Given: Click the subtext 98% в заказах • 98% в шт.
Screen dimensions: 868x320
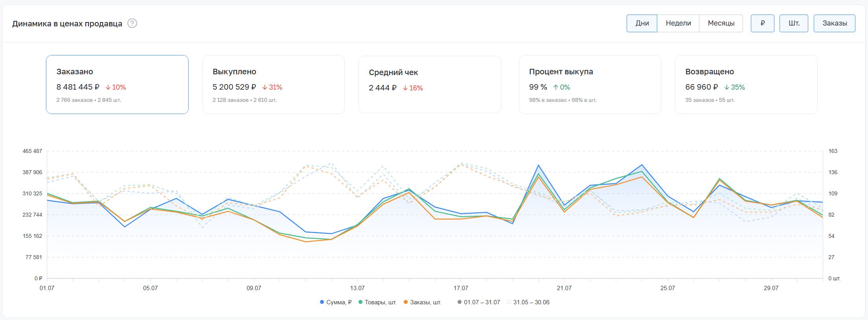Looking at the screenshot, I should [563, 100].
